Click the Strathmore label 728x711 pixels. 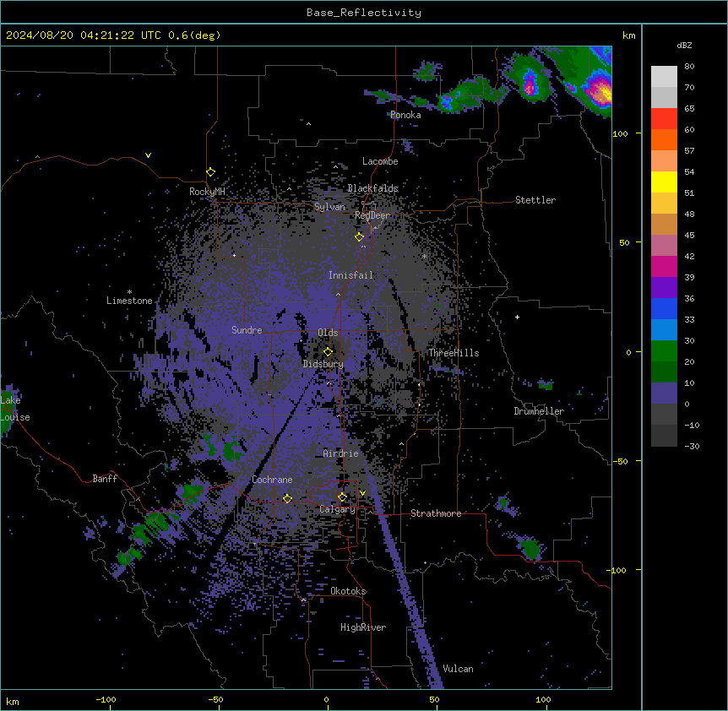(436, 513)
